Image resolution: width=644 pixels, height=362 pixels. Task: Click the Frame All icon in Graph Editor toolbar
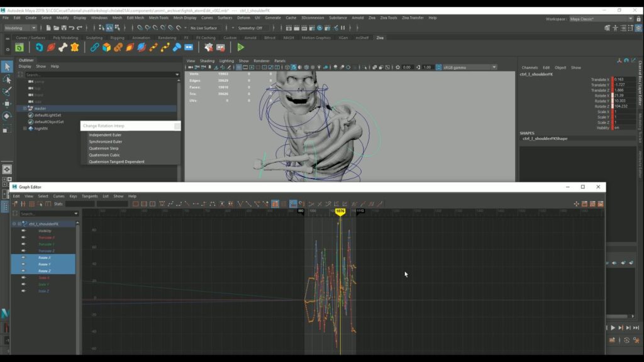[x=136, y=204]
